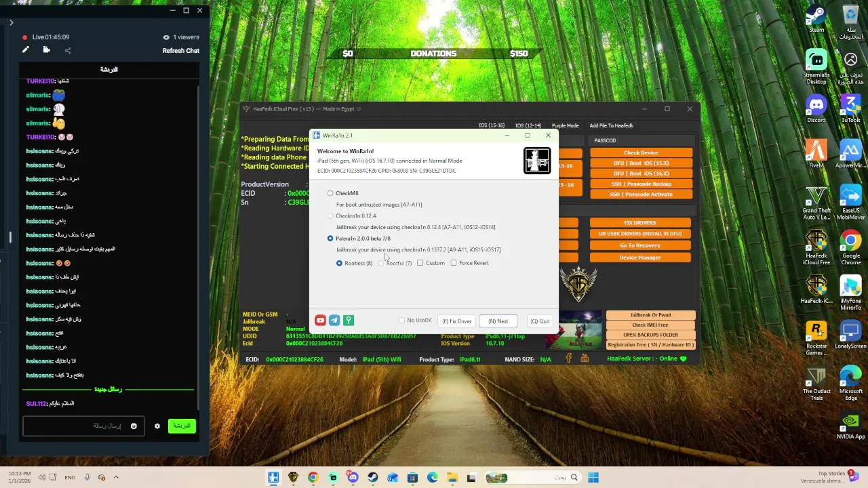The width and height of the screenshot is (868, 488).
Task: Click the Go To Recovery button
Action: point(640,245)
